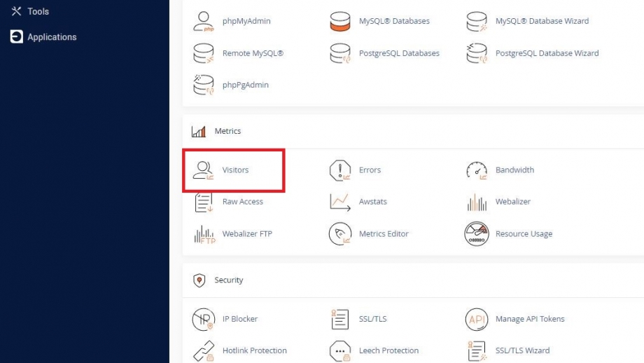Click the MySQL Database Wizard icon

pyautogui.click(x=477, y=22)
